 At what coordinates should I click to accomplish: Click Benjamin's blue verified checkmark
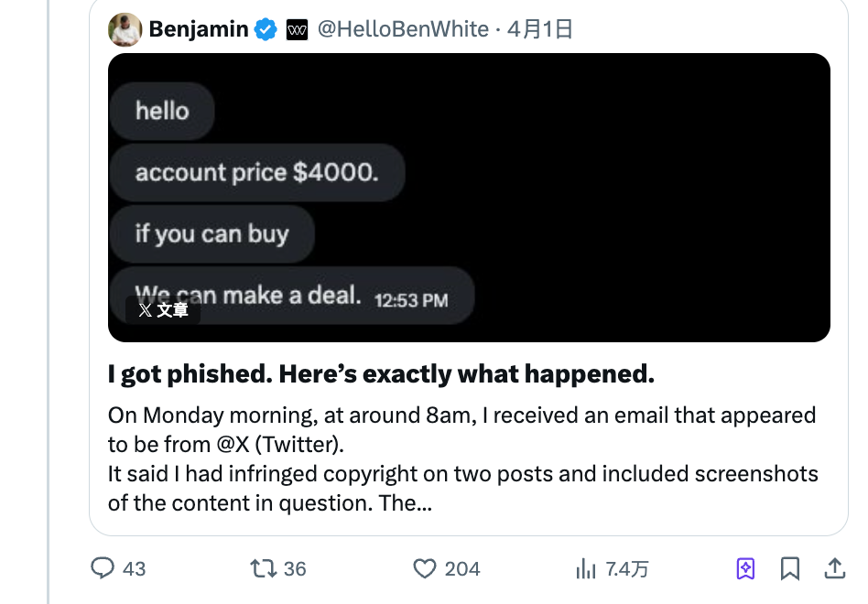[266, 28]
